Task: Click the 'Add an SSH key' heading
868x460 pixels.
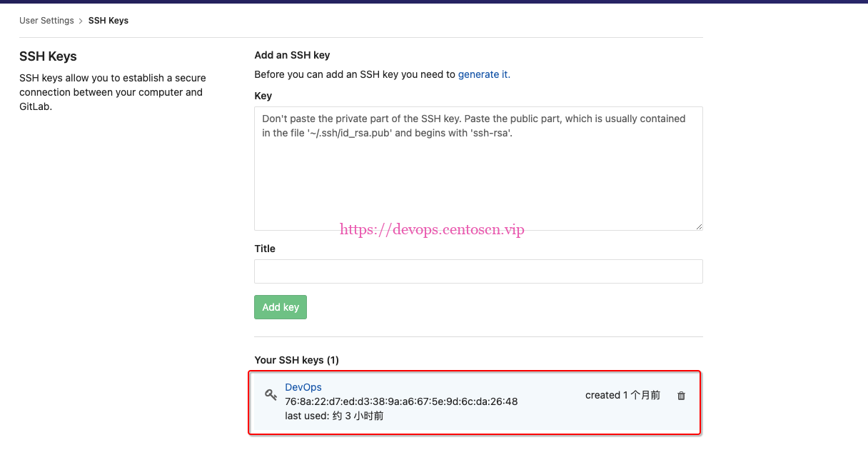Action: coord(292,55)
